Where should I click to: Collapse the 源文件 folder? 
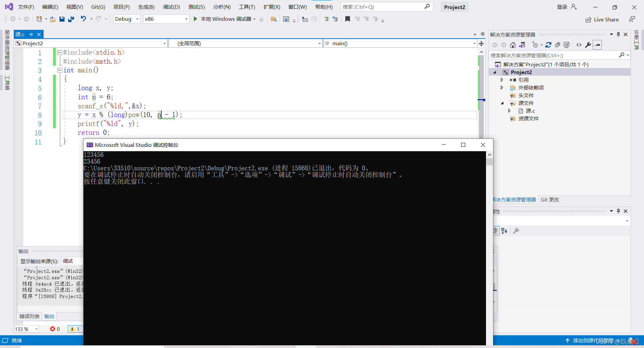coord(502,103)
